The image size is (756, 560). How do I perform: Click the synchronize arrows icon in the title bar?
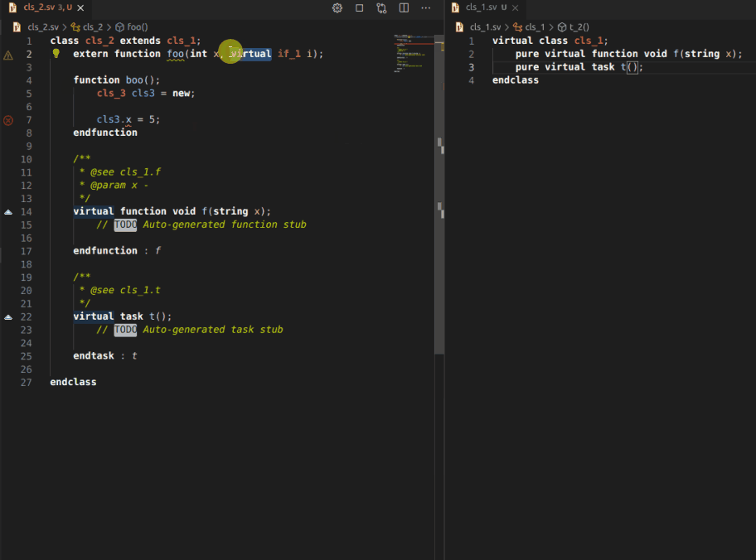click(x=380, y=7)
